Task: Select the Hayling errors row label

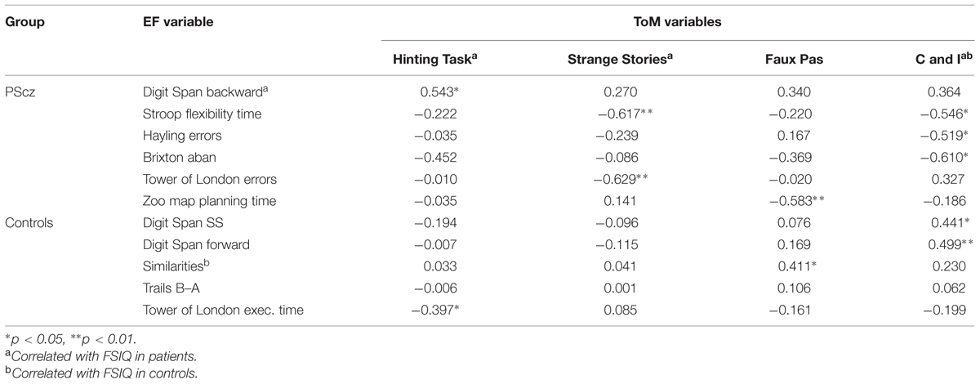Action: click(180, 136)
